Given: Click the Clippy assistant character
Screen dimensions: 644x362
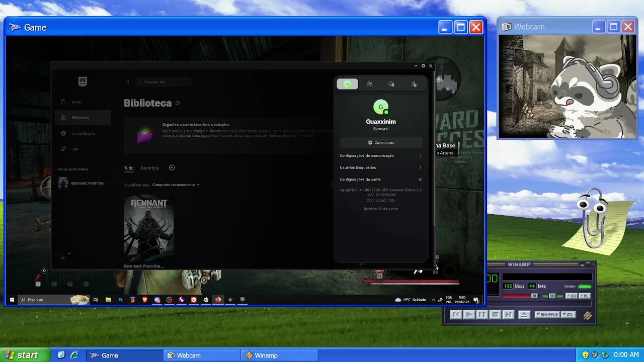Looking at the screenshot, I should pyautogui.click(x=594, y=219).
